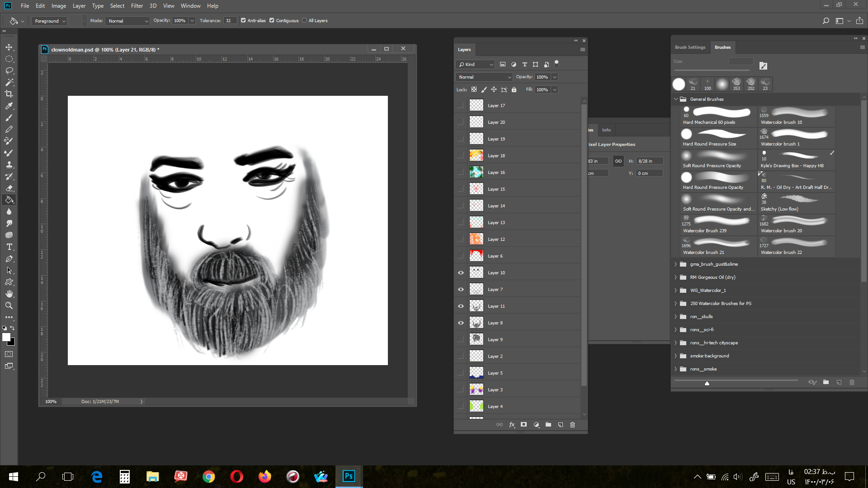Select the Zoom tool
This screenshot has width=868, height=488.
[x=9, y=305]
